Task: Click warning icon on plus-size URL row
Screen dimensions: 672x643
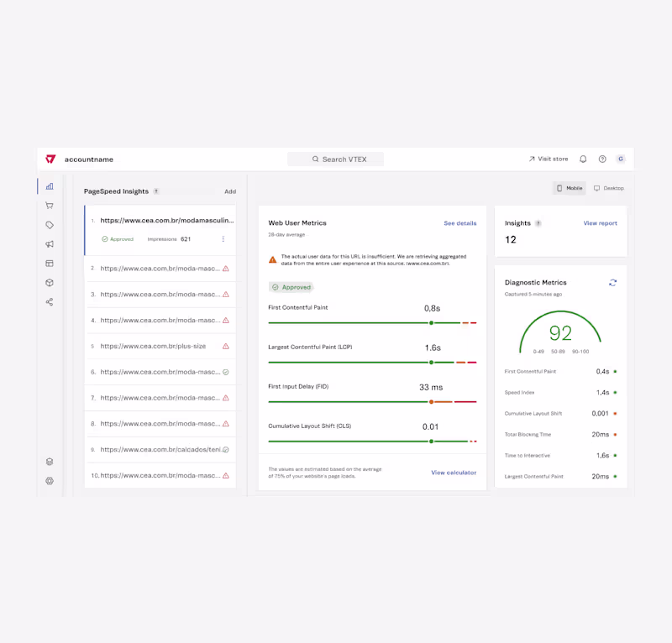Action: (x=226, y=346)
